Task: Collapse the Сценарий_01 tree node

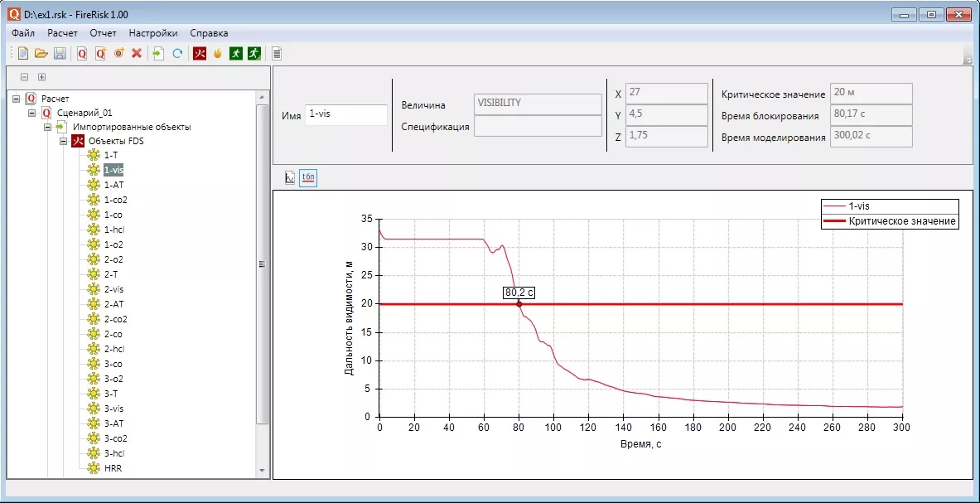Action: point(32,113)
